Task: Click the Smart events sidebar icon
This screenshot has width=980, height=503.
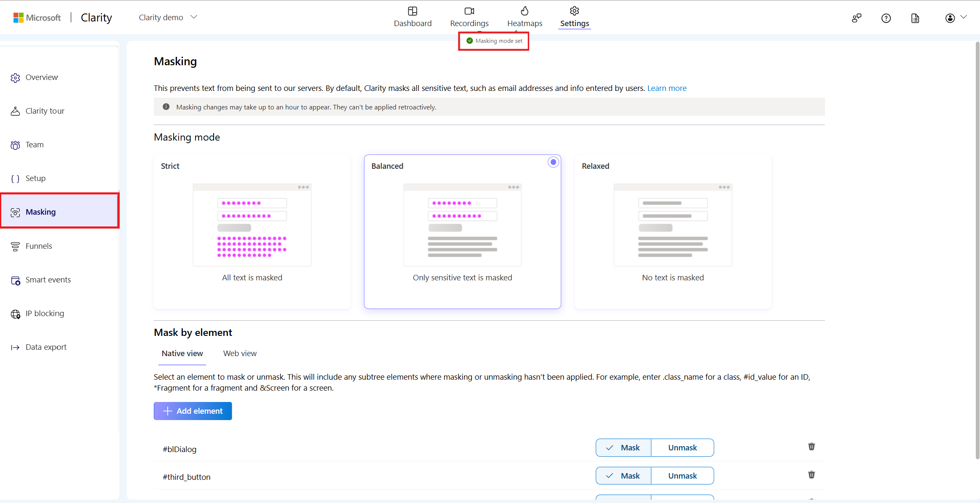Action: [16, 280]
